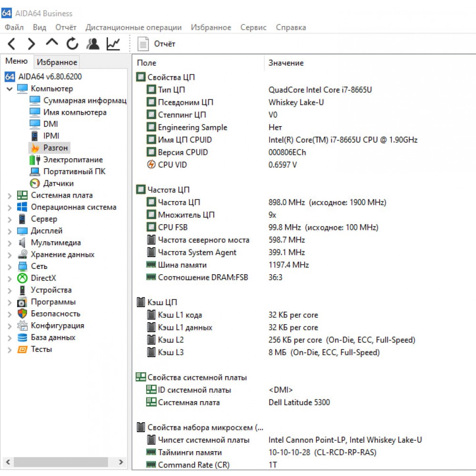Click the DirectX Xbox logo icon
This screenshot has width=476, height=476.
(22, 278)
